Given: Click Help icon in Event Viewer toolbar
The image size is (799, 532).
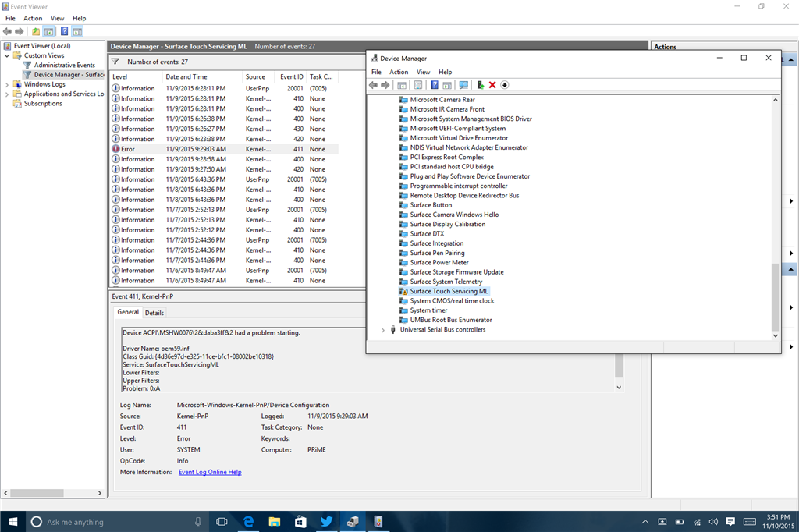Looking at the screenshot, I should 64,32.
